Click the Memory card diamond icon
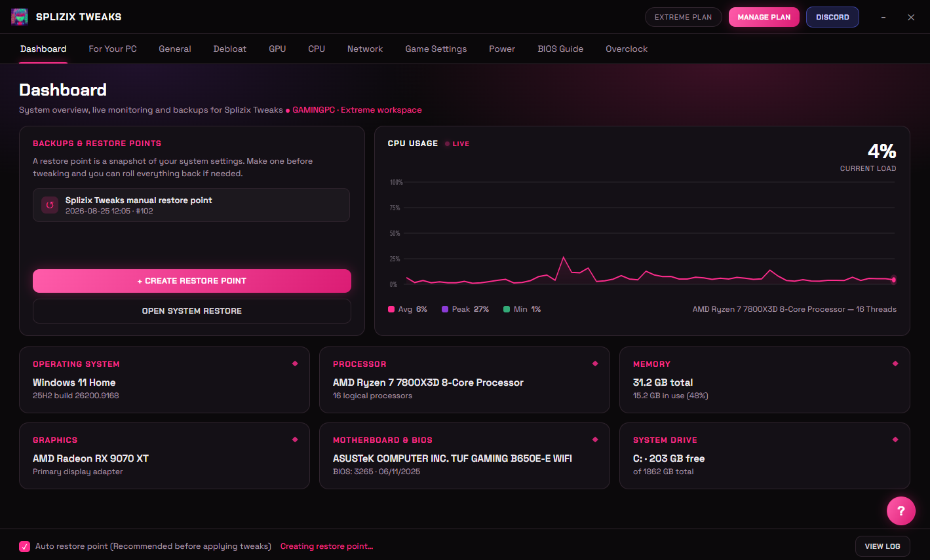The image size is (930, 560). coord(895,364)
